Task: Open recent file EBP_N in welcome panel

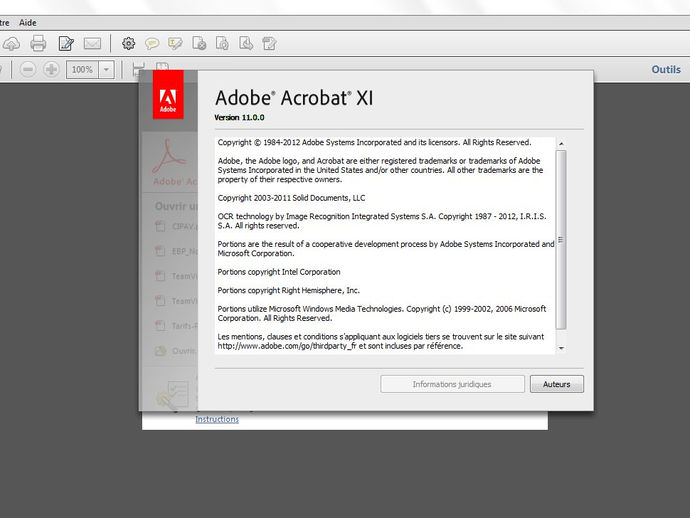Action: point(176,251)
